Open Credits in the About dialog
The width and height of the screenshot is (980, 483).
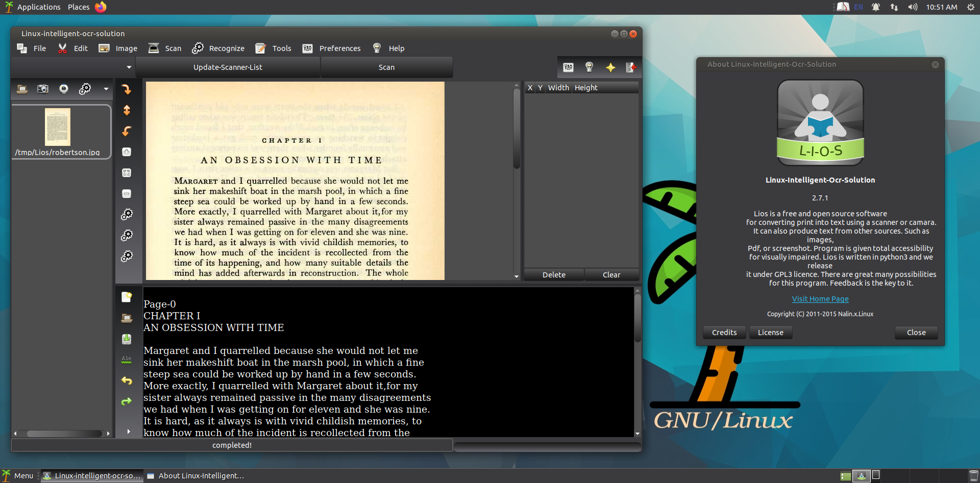tap(724, 333)
